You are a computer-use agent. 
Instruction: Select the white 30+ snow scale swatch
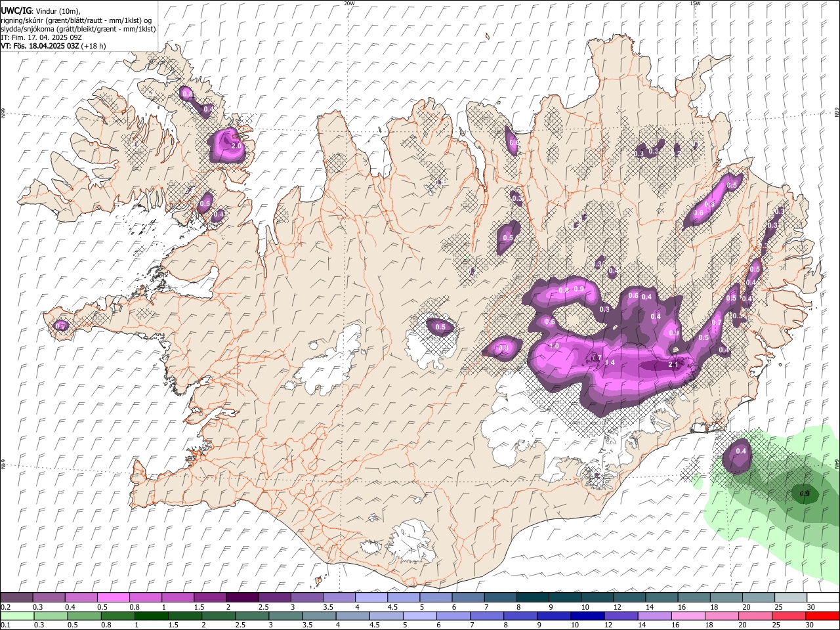823,597
